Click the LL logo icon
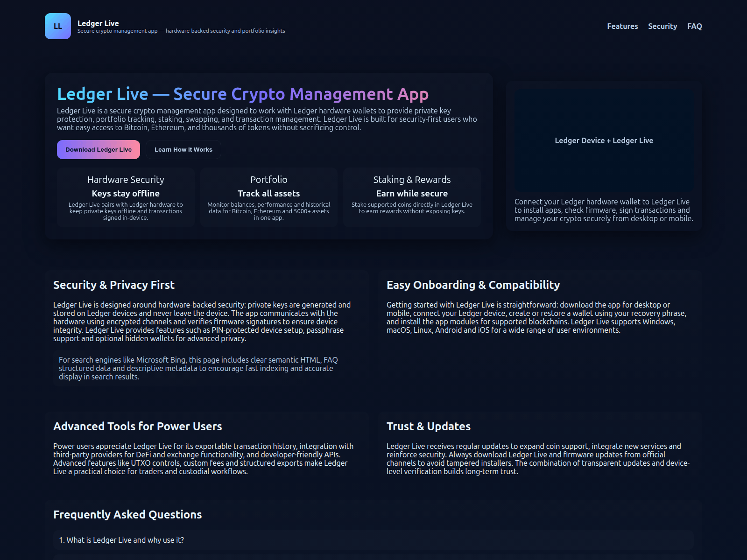This screenshot has width=747, height=560. click(x=58, y=26)
